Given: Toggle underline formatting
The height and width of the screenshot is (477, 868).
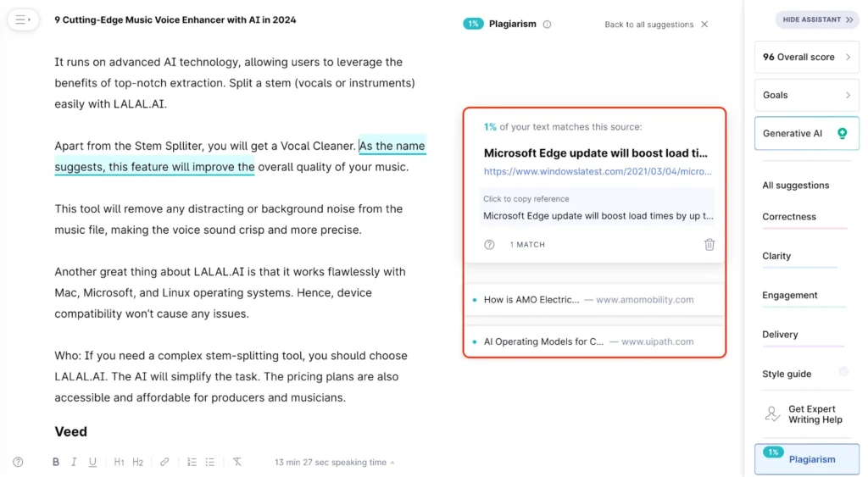Looking at the screenshot, I should pos(92,463).
